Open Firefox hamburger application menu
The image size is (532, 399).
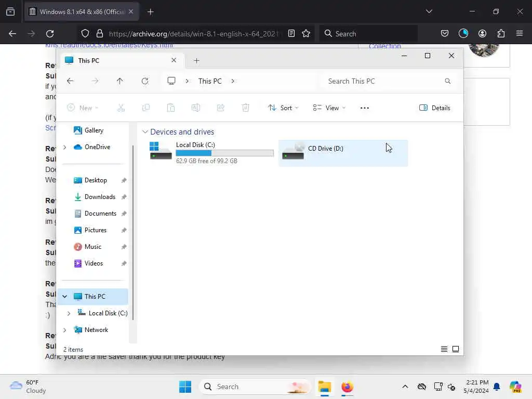pos(520,34)
